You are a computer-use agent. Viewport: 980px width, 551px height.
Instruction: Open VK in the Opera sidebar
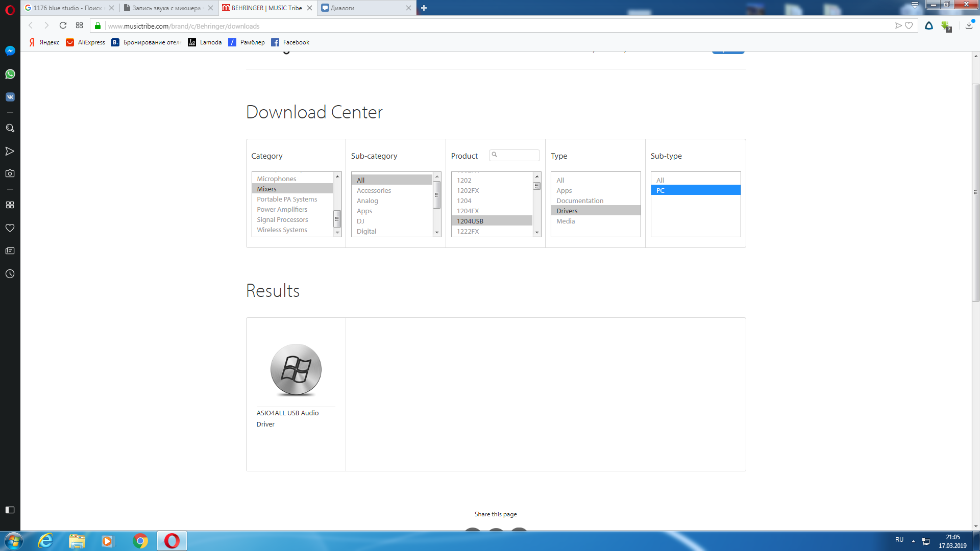[x=10, y=97]
